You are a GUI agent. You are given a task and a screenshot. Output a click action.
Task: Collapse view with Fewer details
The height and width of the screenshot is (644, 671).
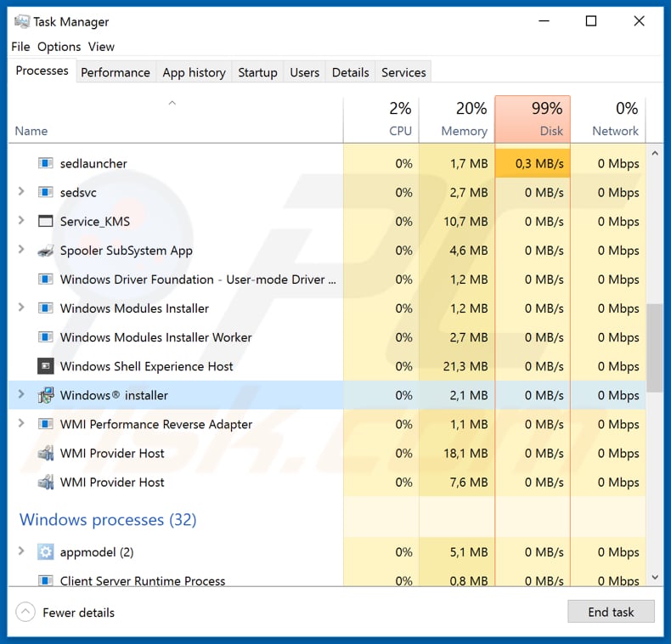(x=65, y=613)
